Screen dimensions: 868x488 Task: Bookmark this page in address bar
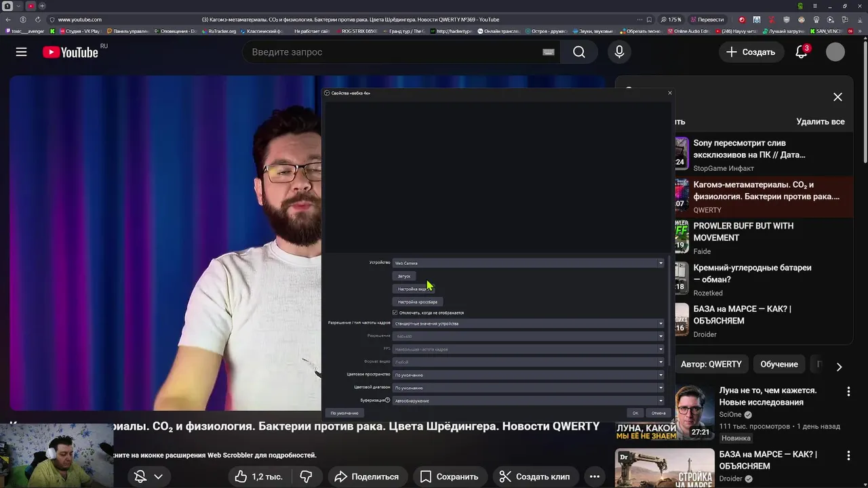pyautogui.click(x=650, y=20)
